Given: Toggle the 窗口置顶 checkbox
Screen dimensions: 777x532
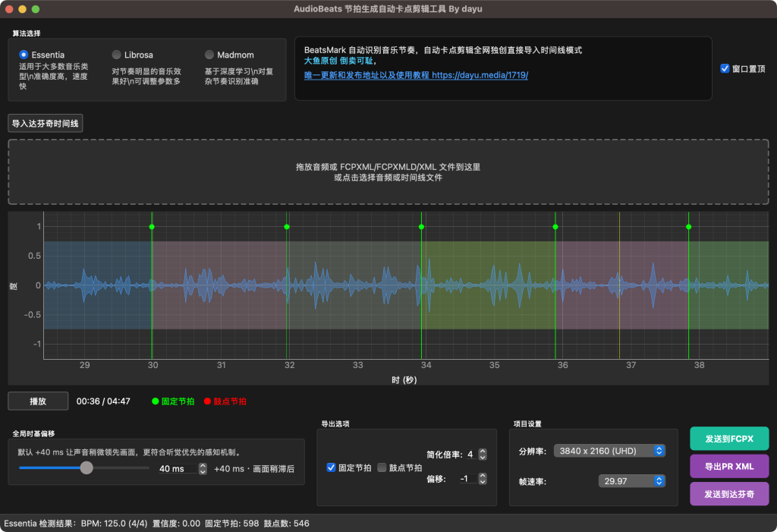Looking at the screenshot, I should pyautogui.click(x=725, y=68).
